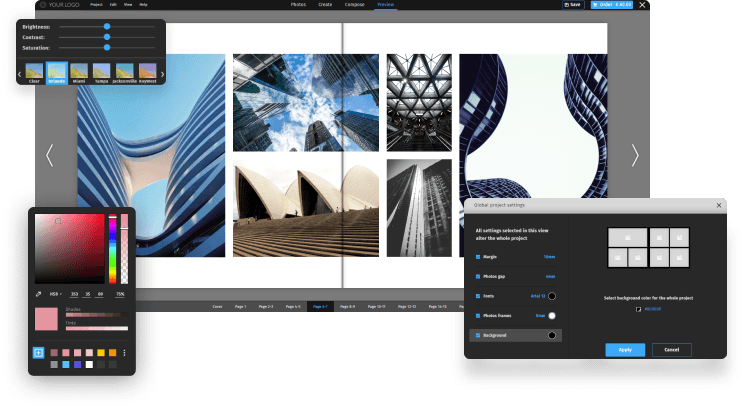
Task: Switch to the Compose tab
Action: coord(354,5)
